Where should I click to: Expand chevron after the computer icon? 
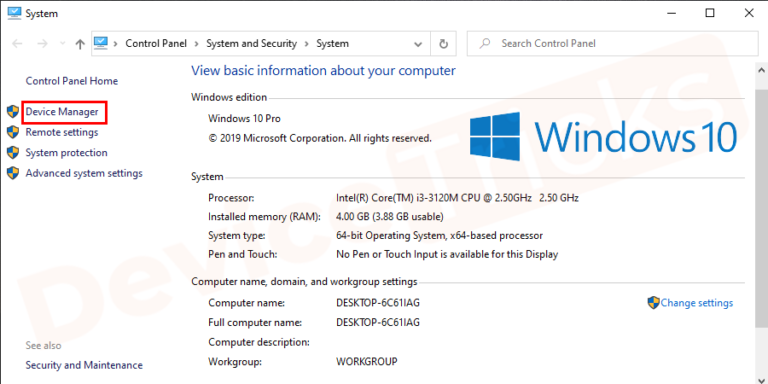[x=116, y=44]
